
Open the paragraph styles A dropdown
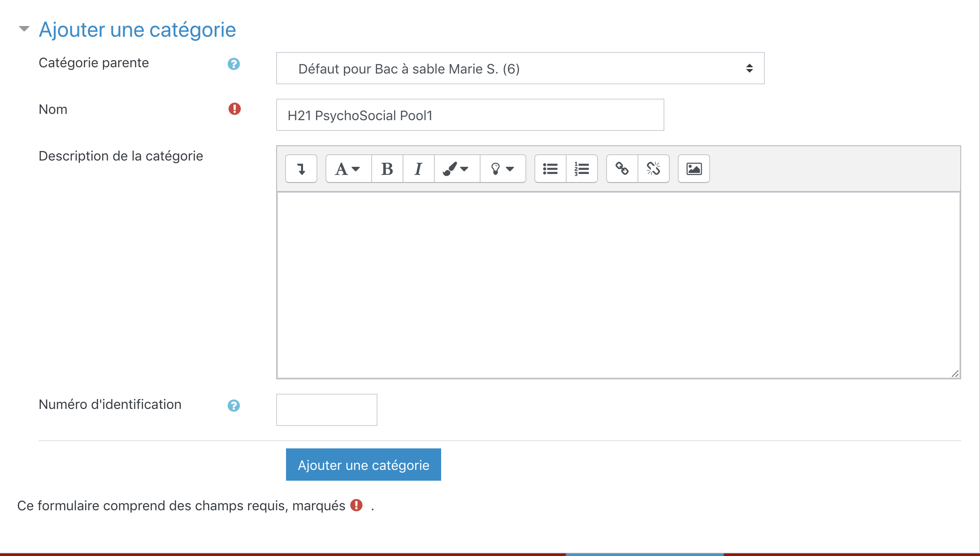click(x=348, y=169)
